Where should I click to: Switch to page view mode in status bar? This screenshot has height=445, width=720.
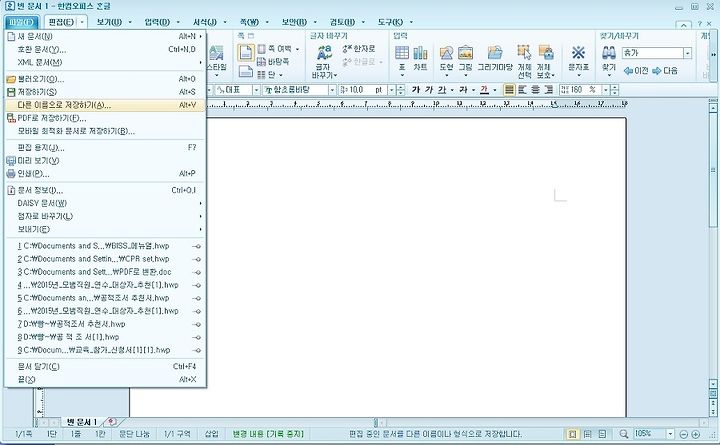click(572, 434)
